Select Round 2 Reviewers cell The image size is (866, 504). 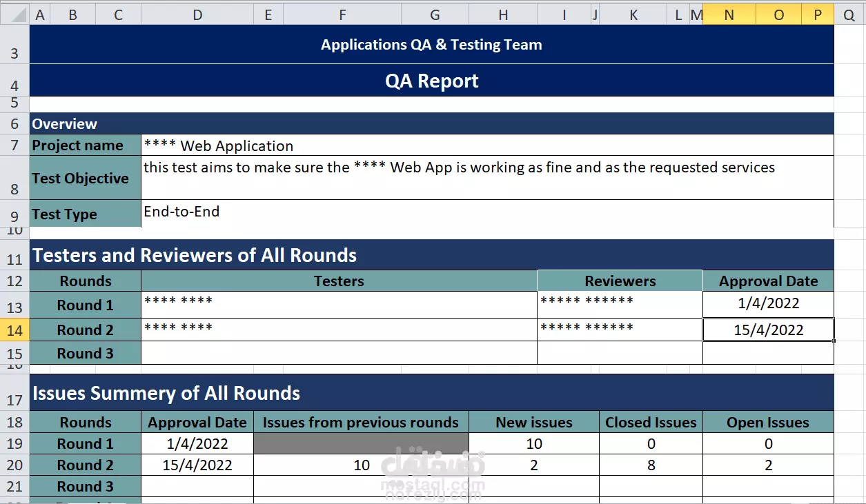(620, 330)
